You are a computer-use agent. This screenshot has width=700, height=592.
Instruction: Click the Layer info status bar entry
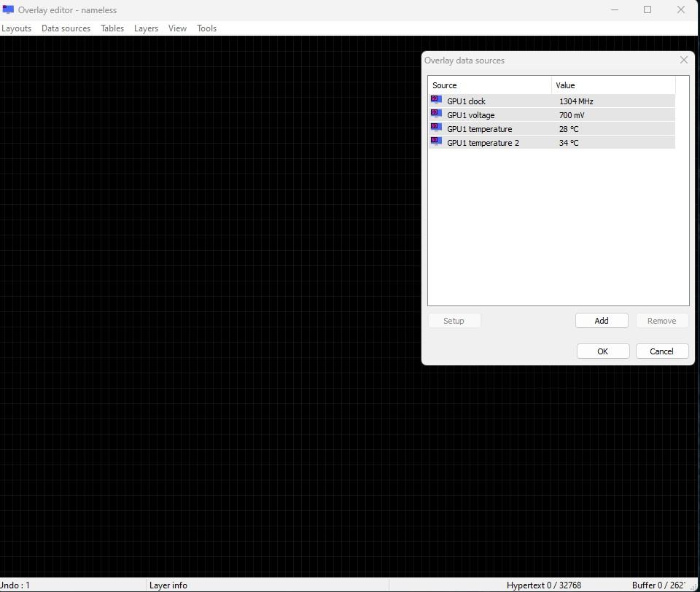tap(168, 585)
